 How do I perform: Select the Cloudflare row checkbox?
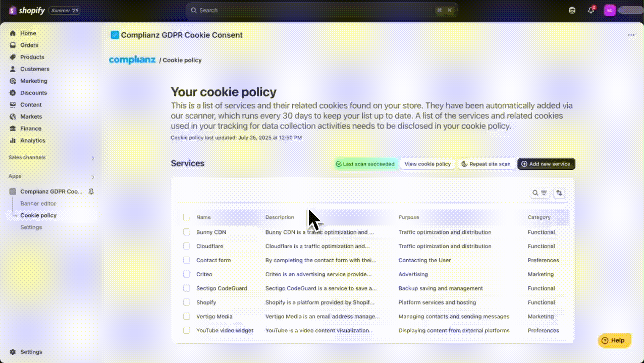[x=187, y=247]
